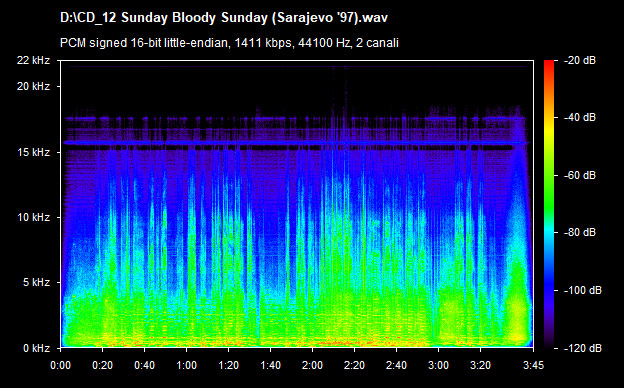Click the 3:00 time marker
Screen dimensions: 624x388
tap(439, 365)
